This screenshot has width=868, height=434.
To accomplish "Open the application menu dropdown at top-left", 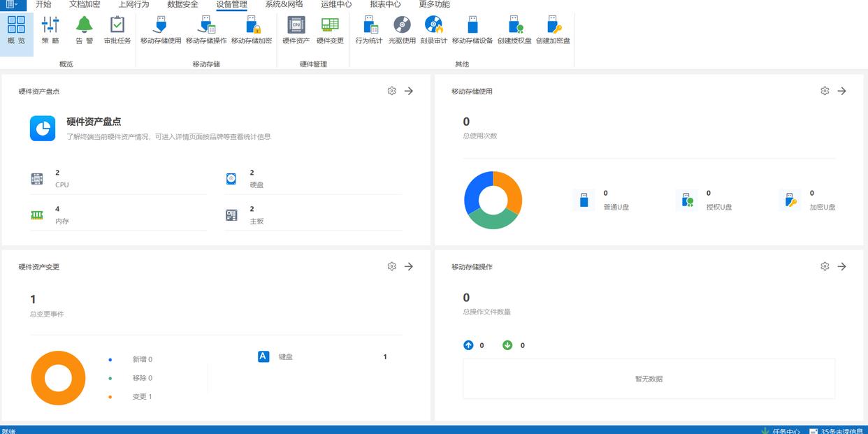I will 13,4.
